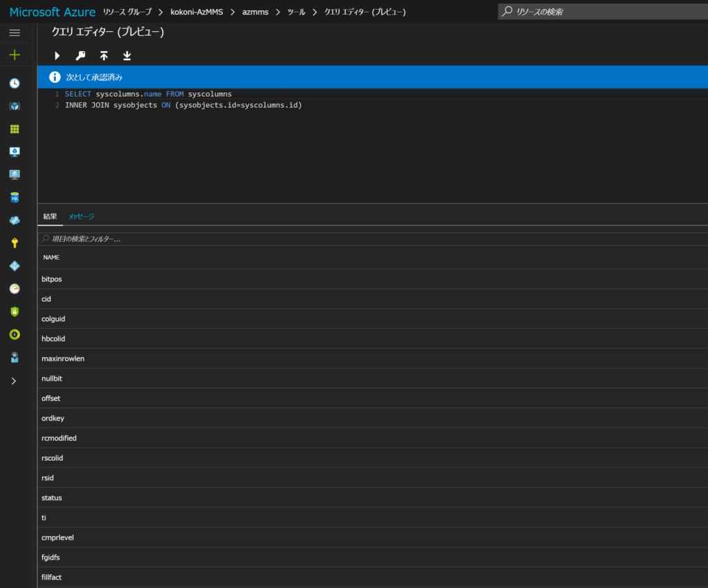Image resolution: width=708 pixels, height=588 pixels.
Task: Open SQL databases from the sidebar
Action: (x=15, y=198)
